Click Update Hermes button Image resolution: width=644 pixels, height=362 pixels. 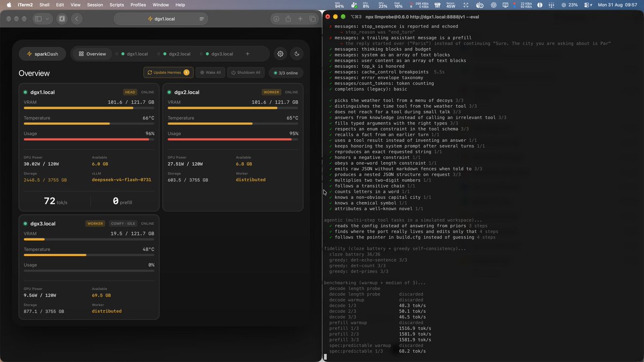(168, 72)
